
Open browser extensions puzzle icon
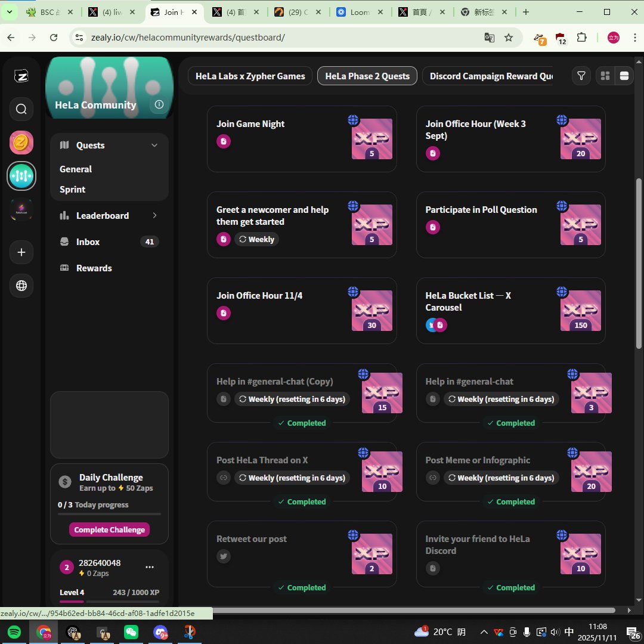581,38
